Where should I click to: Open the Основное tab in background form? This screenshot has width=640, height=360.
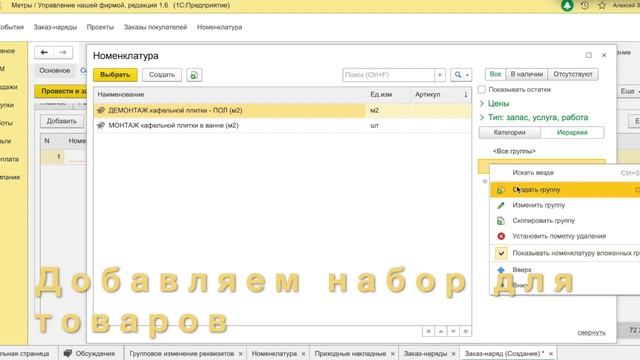55,71
